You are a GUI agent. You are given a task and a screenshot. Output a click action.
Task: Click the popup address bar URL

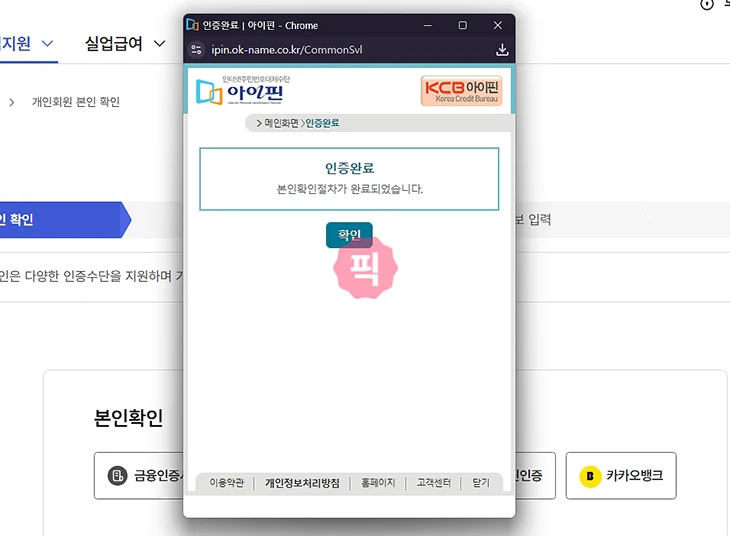click(x=287, y=49)
